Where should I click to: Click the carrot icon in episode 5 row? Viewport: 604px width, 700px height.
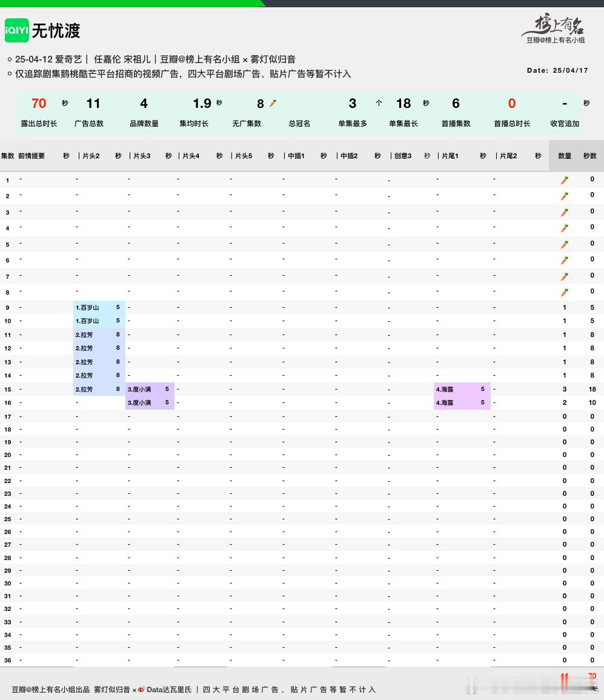tap(564, 244)
